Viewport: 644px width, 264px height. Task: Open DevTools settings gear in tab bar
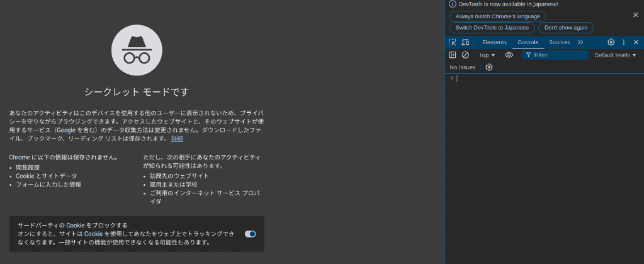tap(611, 42)
